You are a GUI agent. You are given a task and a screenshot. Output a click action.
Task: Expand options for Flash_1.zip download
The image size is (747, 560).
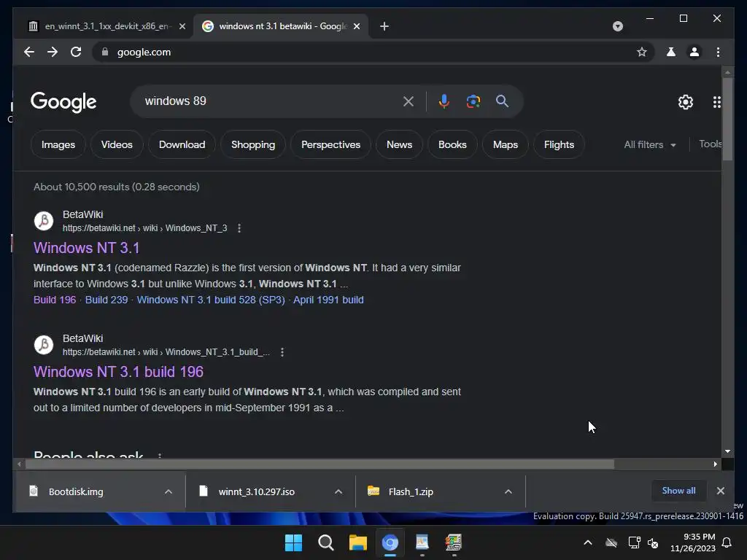point(508,491)
